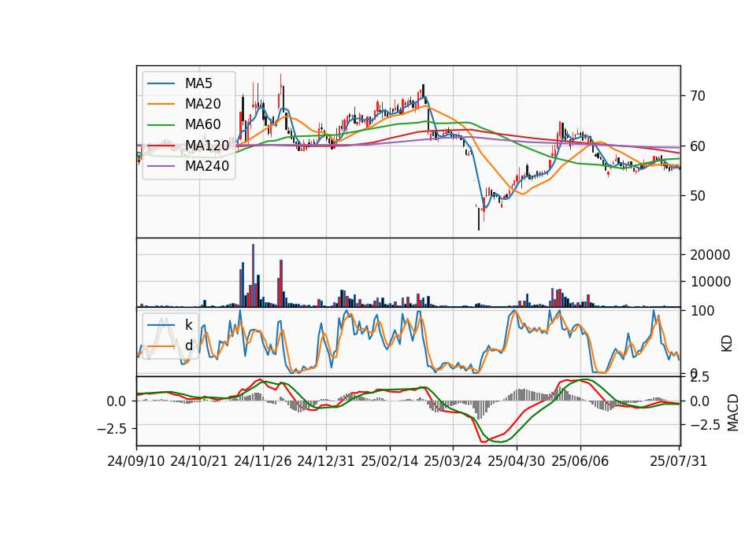Click the price axis value 60
Image resolution: width=756 pixels, height=543 pixels.
697,146
